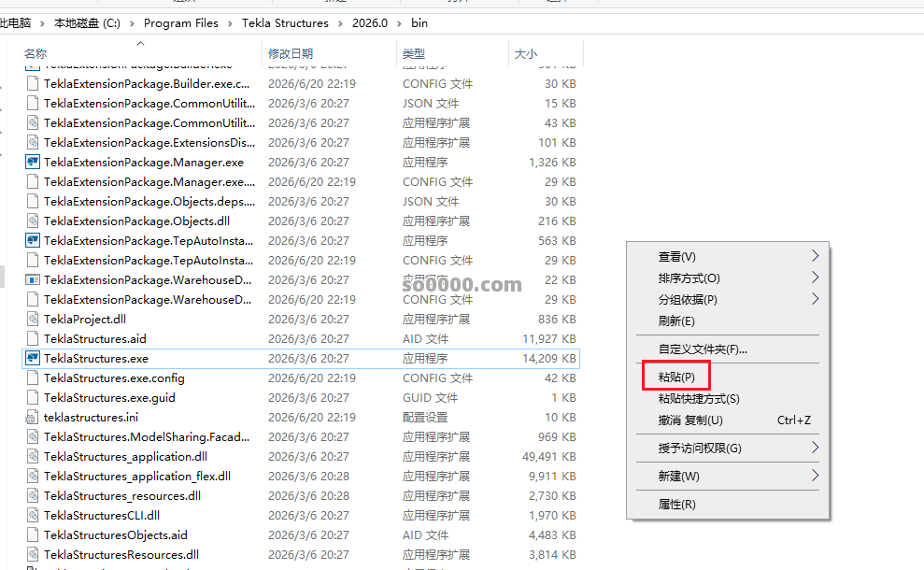Expand the 排序方式(O) submenu arrow
This screenshot has height=570, width=924.
[815, 277]
